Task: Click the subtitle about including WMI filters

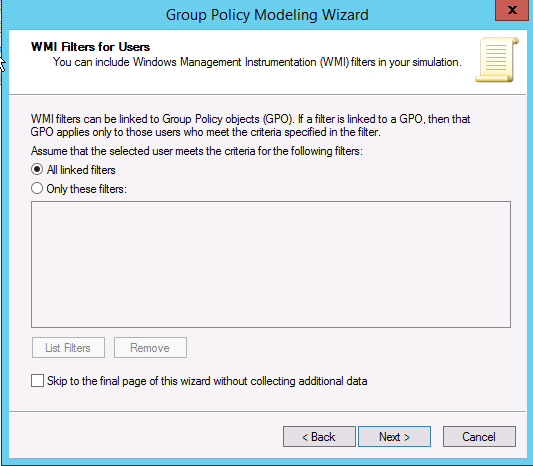Action: [257, 62]
